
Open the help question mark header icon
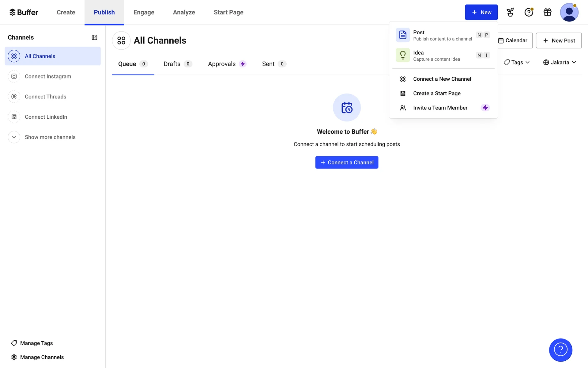[x=529, y=12]
